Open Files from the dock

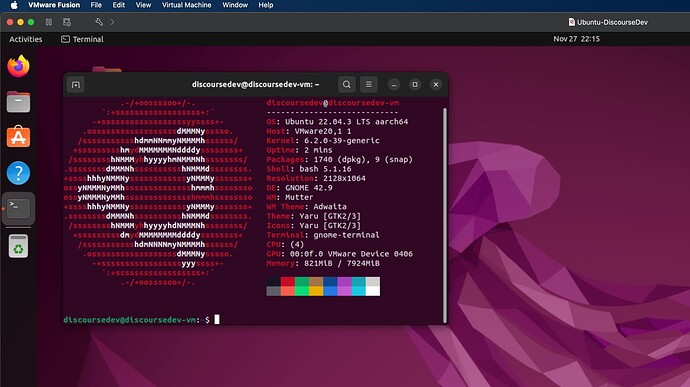pos(18,102)
